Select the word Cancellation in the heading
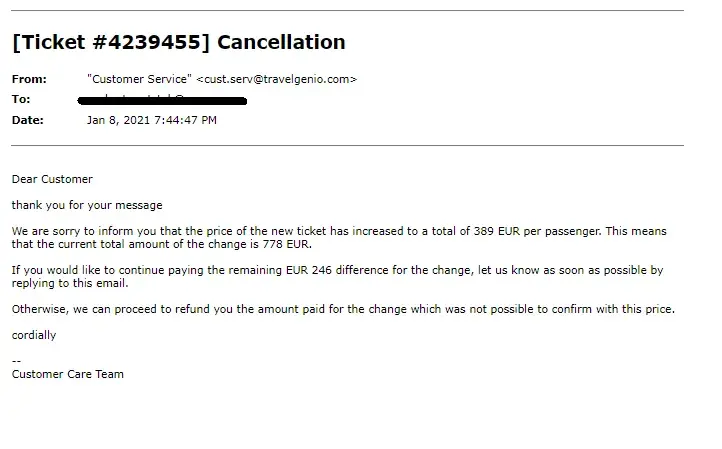 (x=281, y=43)
